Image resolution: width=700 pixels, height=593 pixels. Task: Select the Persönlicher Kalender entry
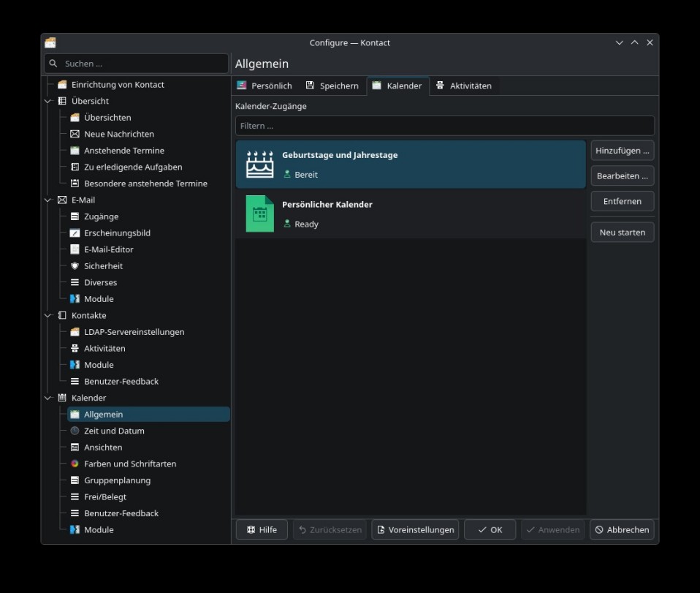click(411, 214)
